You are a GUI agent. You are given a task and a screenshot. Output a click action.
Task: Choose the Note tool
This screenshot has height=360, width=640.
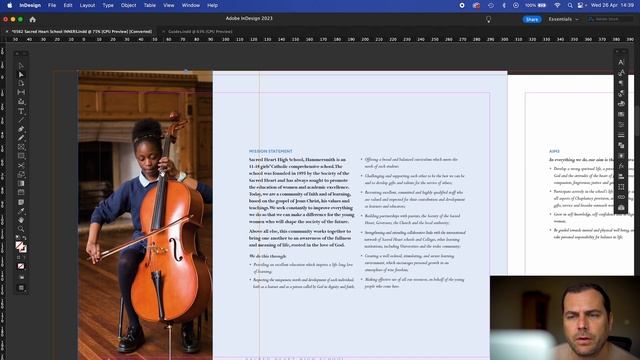tap(21, 202)
